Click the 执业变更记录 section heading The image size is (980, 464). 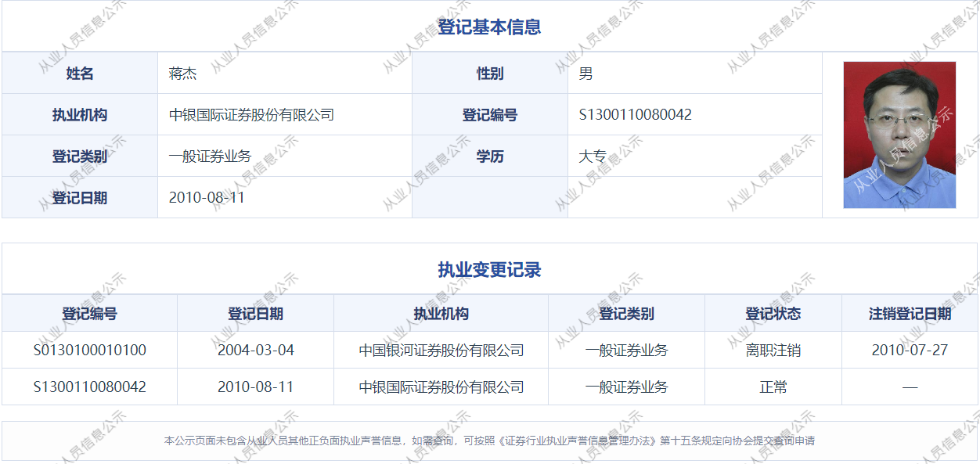(x=489, y=271)
